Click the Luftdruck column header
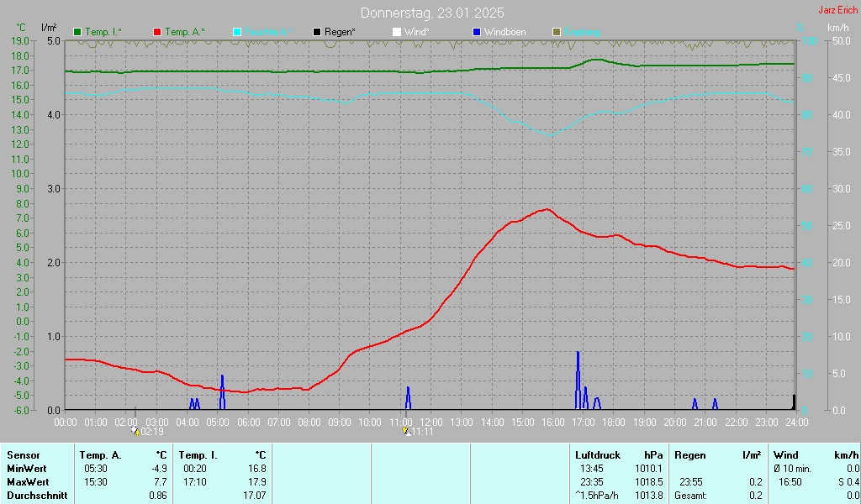861x504 pixels. point(597,455)
